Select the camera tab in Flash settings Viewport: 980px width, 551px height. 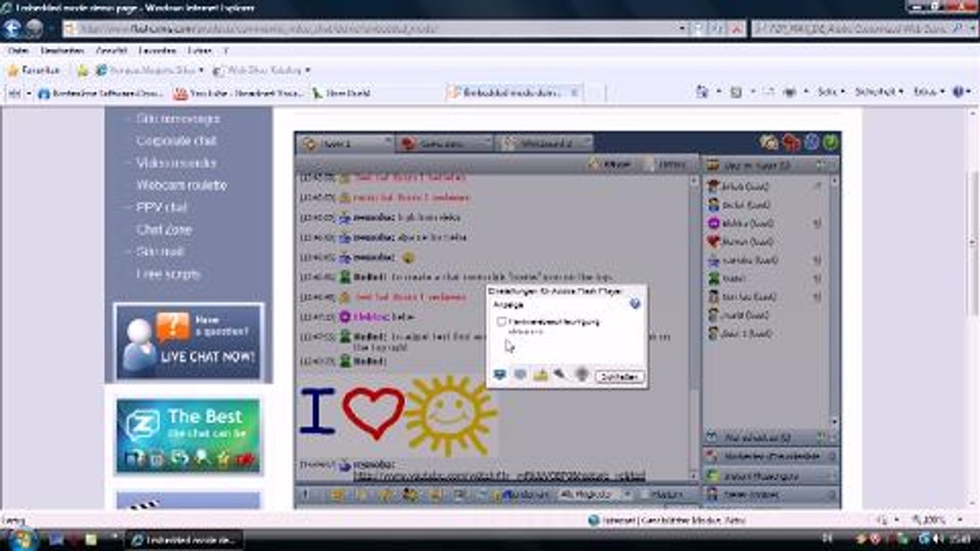[x=581, y=375]
